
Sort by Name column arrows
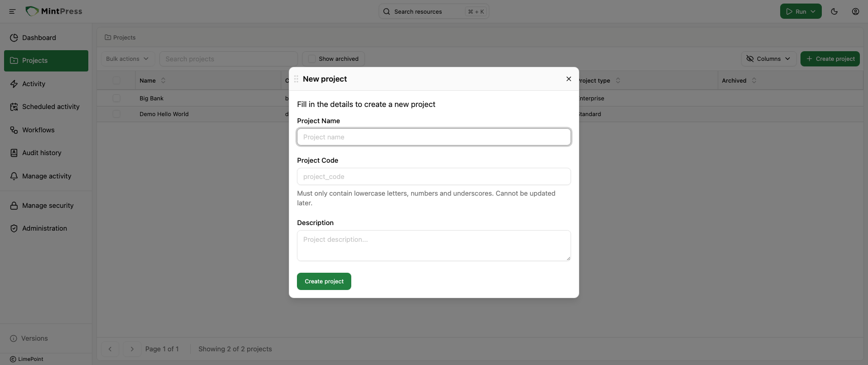[x=163, y=81]
